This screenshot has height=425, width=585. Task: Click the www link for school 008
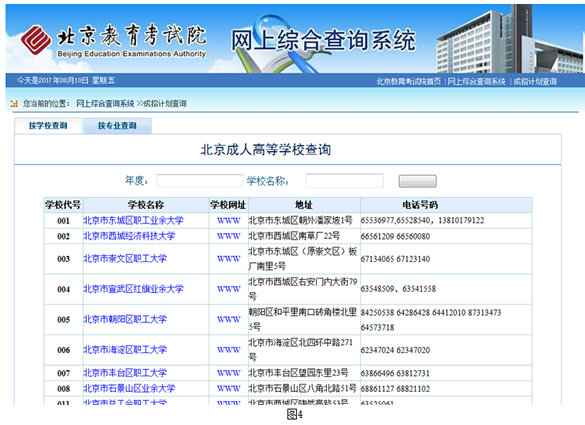(229, 388)
